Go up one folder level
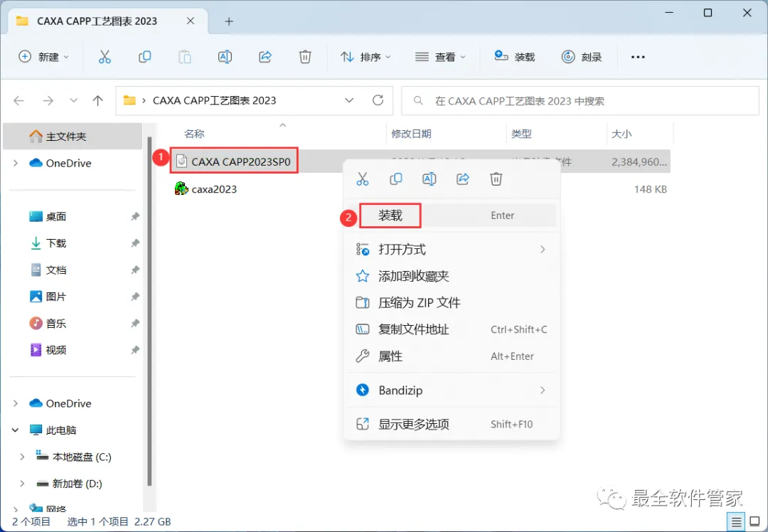The width and height of the screenshot is (768, 532). coord(98,101)
